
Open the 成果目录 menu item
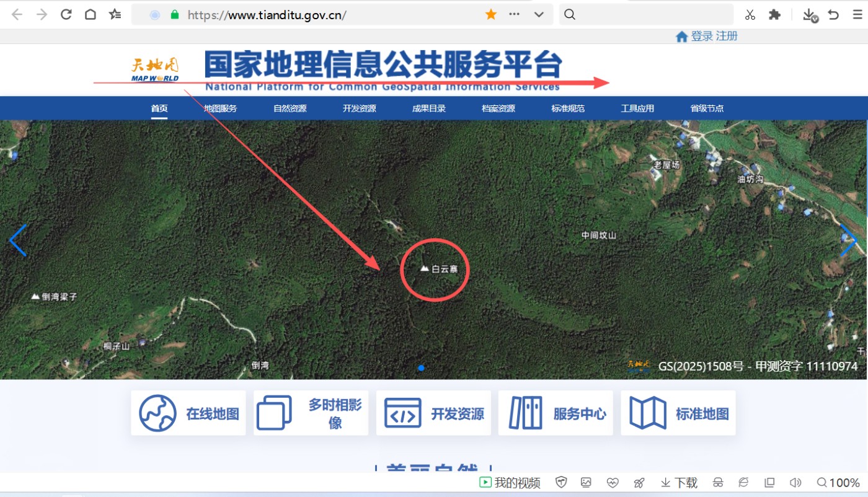(429, 108)
